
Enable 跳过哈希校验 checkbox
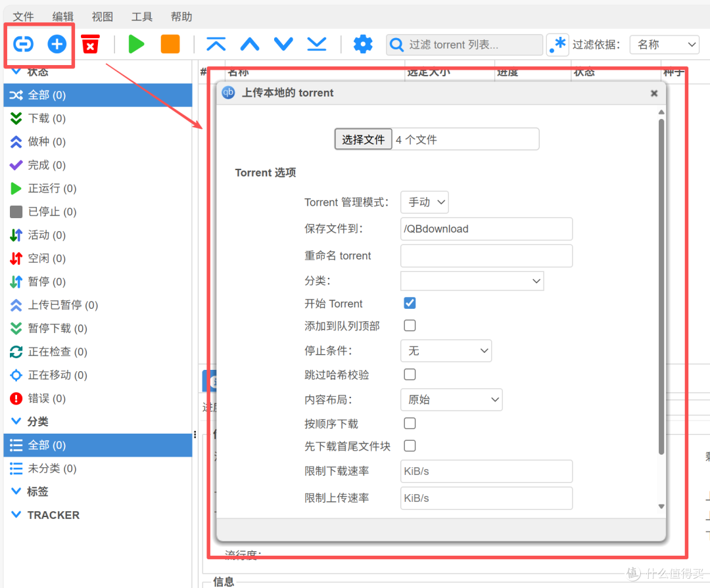click(410, 374)
